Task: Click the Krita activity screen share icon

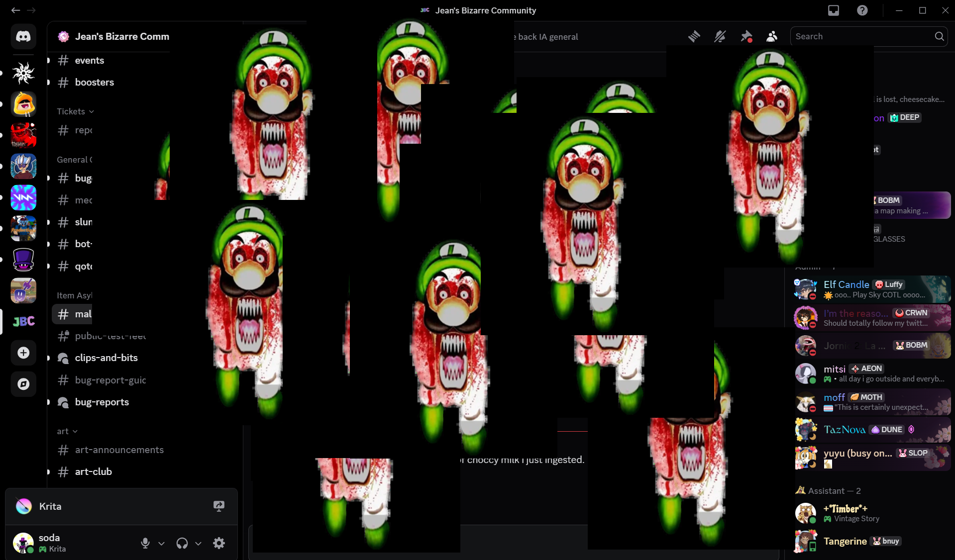Action: 219,506
